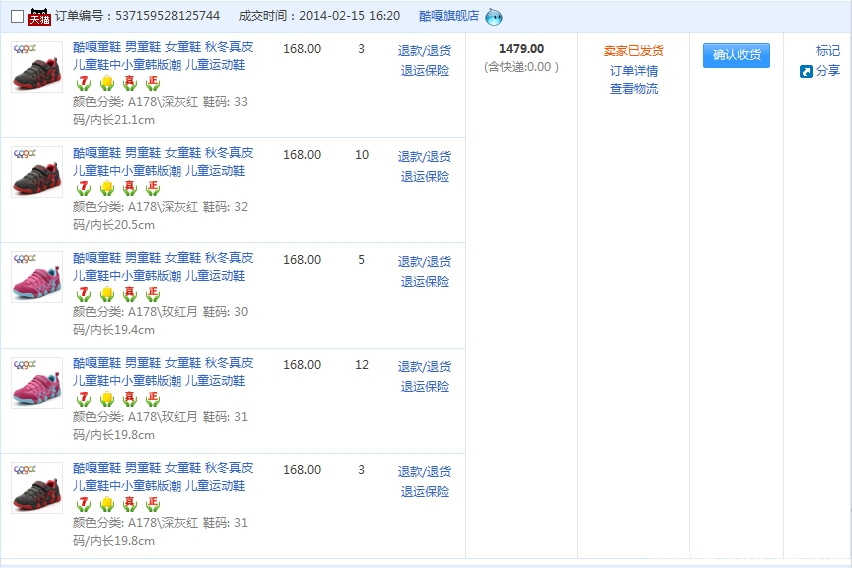852x568 pixels.
Task: Click the 分享 share icon
Action: [x=806, y=71]
